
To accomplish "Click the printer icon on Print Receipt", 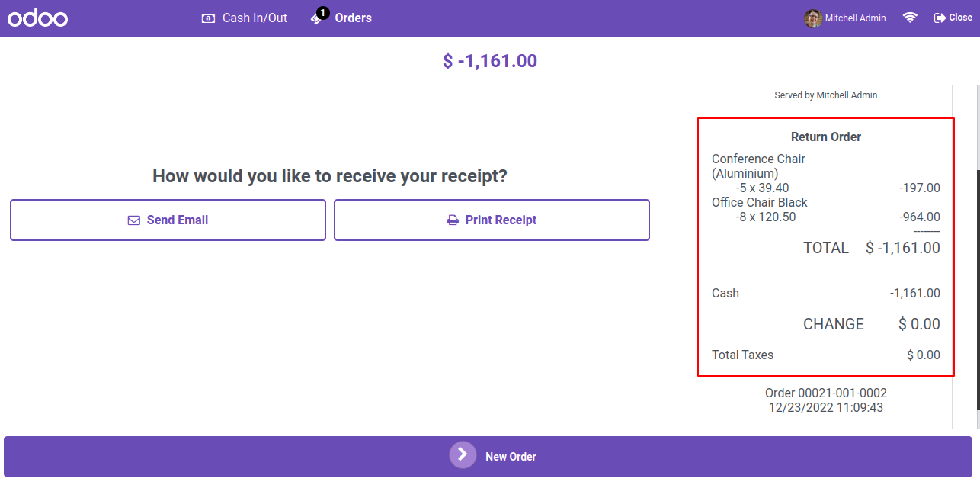I will pos(453,220).
